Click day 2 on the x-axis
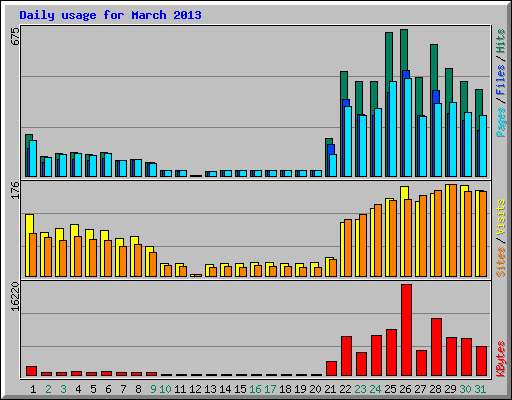This screenshot has height=400, width=512. [x=48, y=389]
